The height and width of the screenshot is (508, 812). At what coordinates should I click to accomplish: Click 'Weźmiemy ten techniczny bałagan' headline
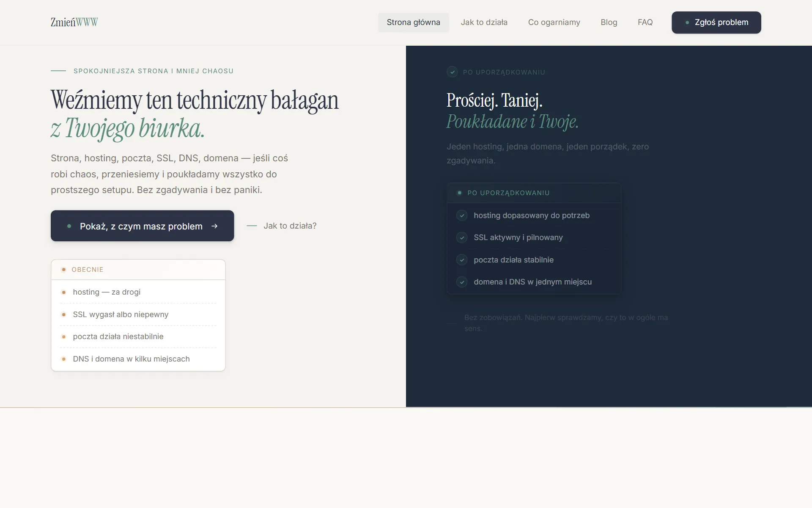click(195, 101)
